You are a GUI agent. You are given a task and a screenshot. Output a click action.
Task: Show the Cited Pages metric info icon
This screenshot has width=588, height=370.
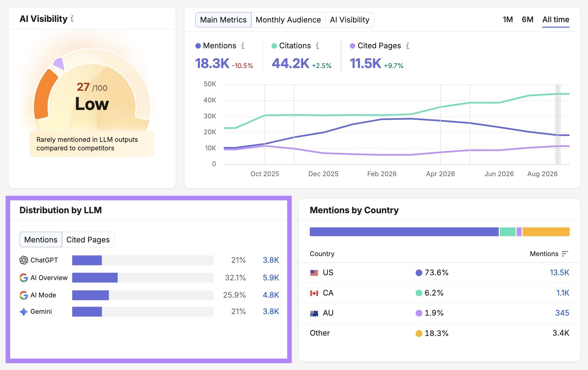(407, 46)
